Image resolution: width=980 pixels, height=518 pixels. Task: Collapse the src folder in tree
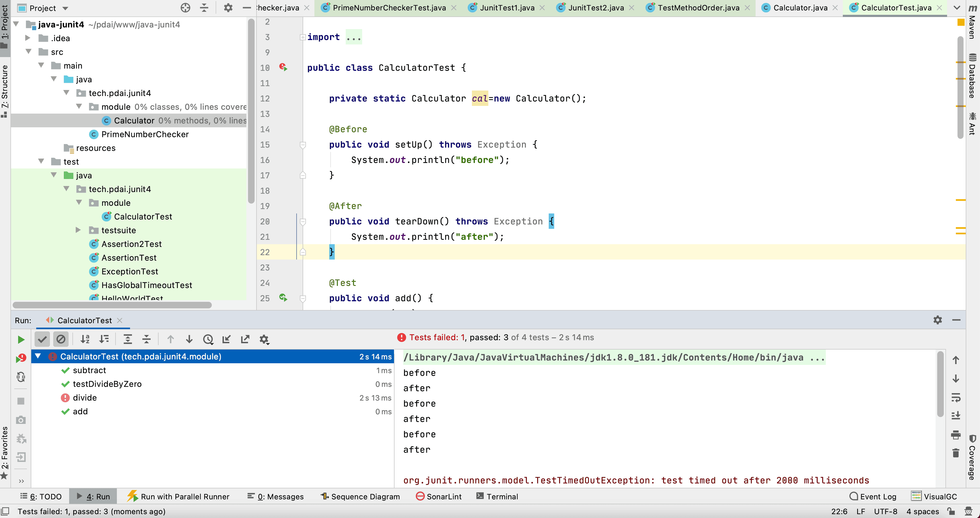tap(29, 52)
